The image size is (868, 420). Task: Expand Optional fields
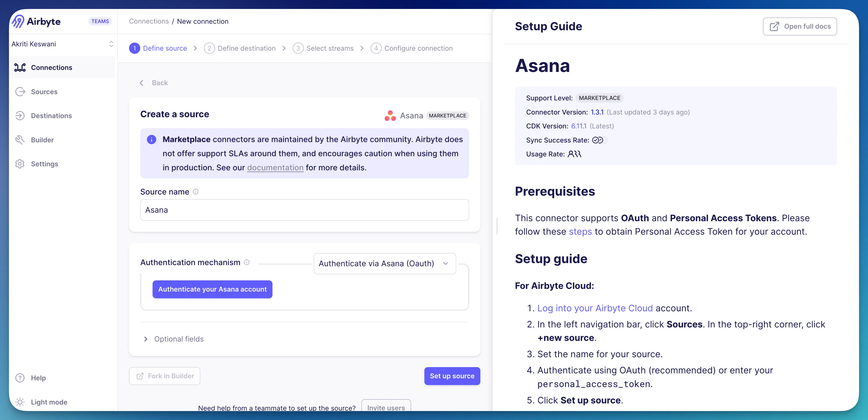(x=173, y=339)
